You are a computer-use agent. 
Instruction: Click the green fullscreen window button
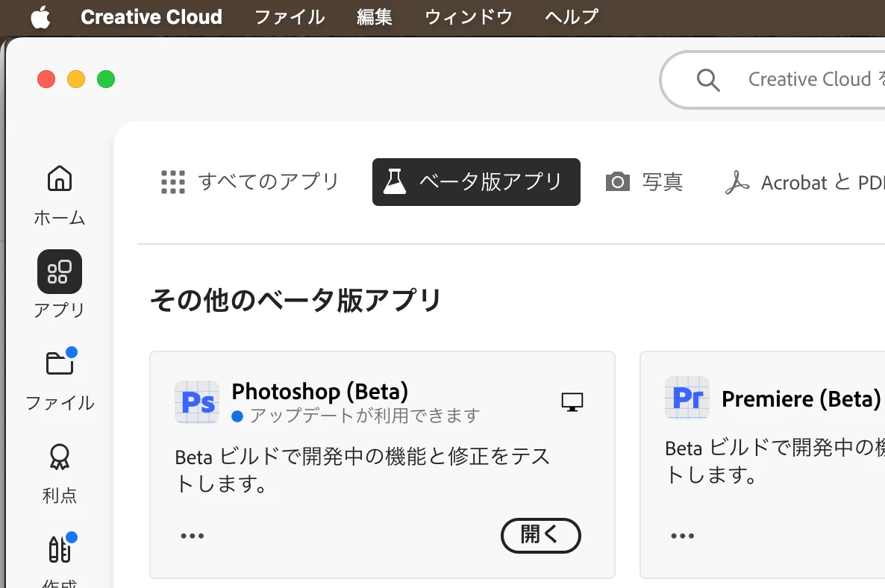coord(105,79)
